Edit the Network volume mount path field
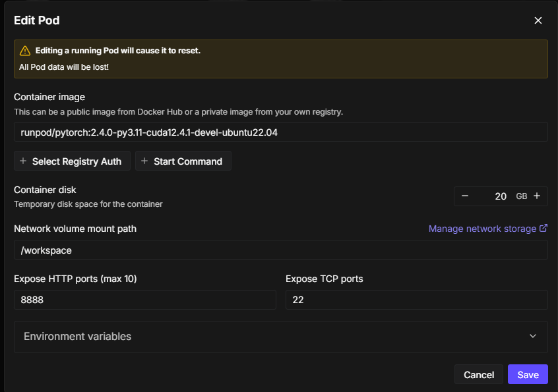 280,250
